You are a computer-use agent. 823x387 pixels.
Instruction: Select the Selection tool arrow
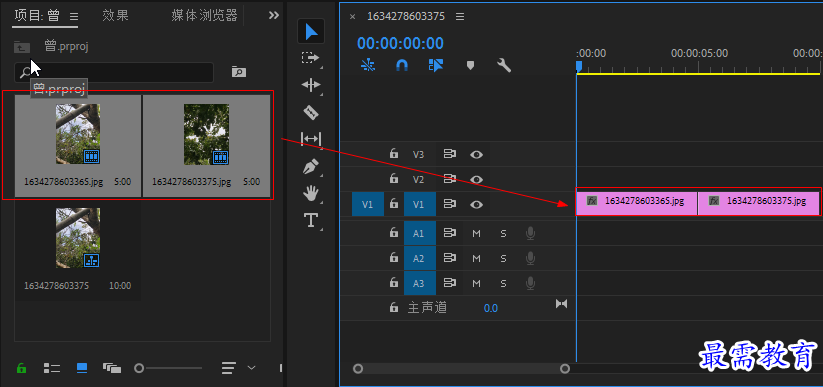point(311,31)
